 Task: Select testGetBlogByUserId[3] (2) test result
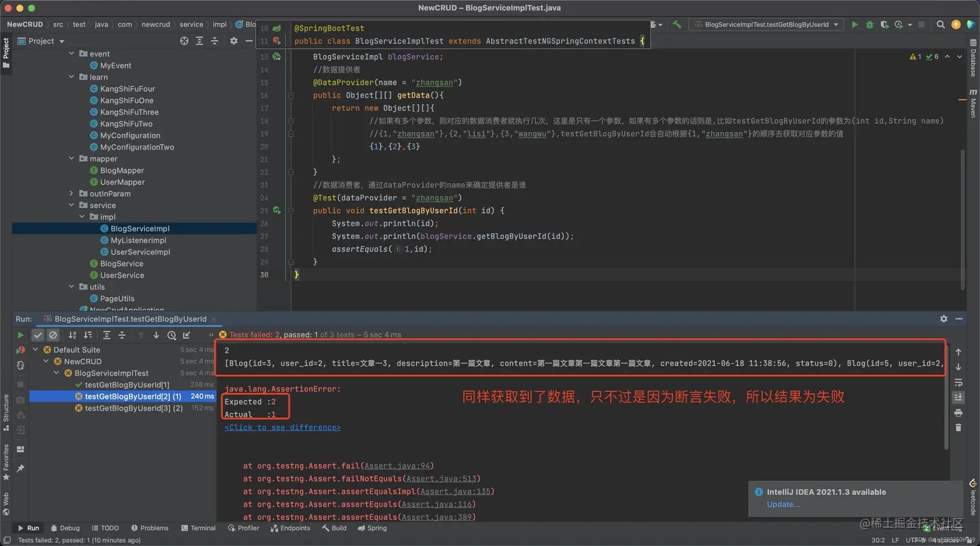pos(134,408)
